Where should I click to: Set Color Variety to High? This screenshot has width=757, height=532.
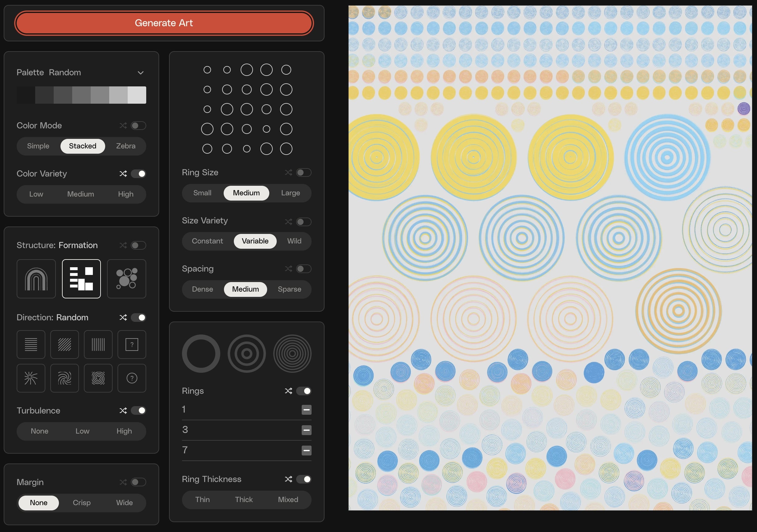[x=126, y=194]
